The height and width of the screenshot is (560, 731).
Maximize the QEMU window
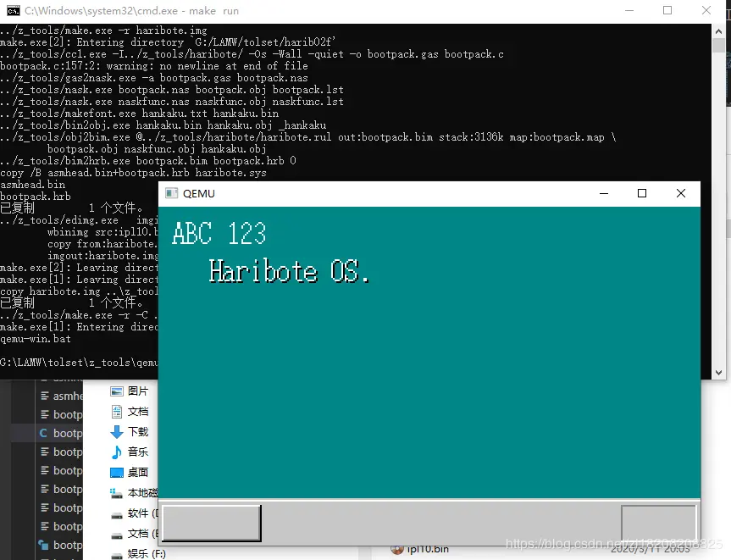(642, 193)
